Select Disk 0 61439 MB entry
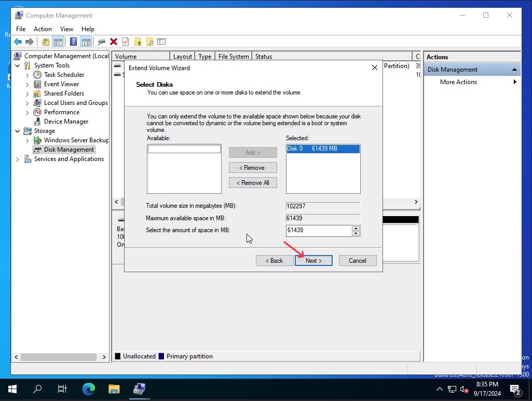Image resolution: width=532 pixels, height=401 pixels. coord(323,149)
